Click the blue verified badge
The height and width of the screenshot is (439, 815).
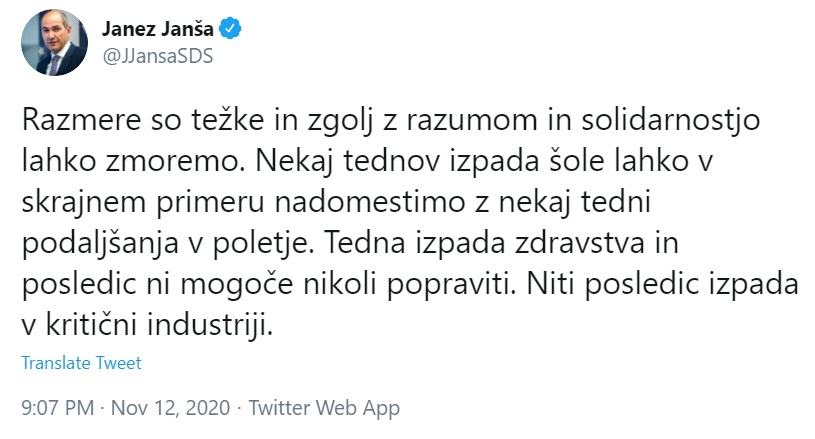[232, 31]
